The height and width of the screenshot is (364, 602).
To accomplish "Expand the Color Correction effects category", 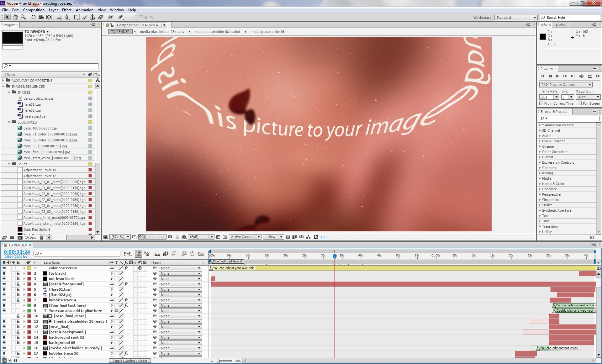I will tap(540, 152).
